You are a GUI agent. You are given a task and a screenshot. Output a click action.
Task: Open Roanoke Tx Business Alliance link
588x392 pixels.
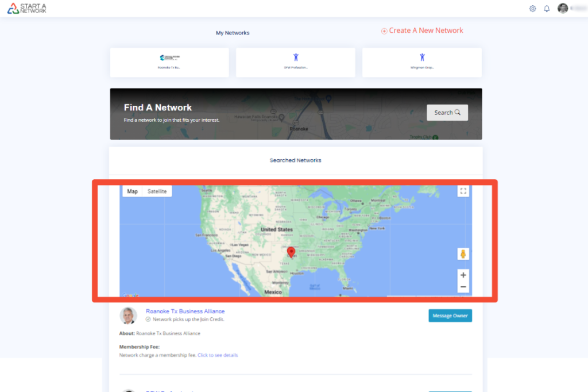coord(185,312)
